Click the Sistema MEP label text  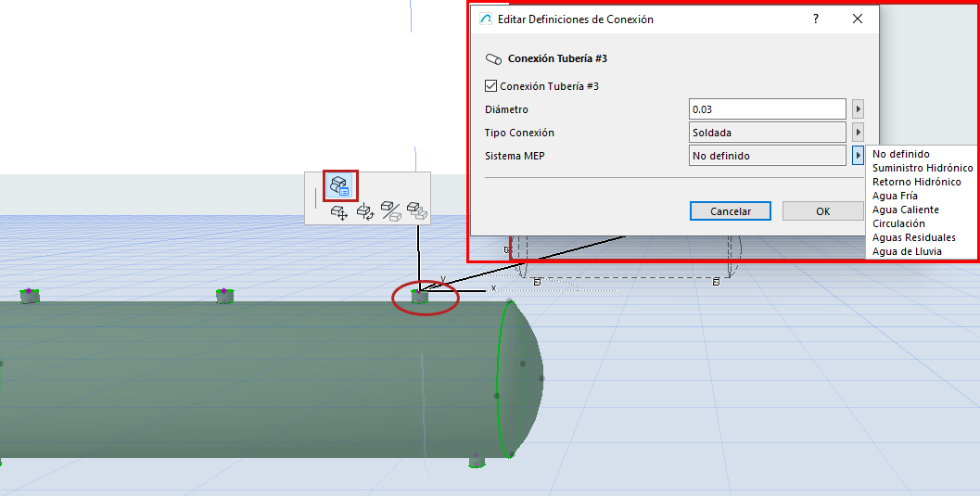coord(515,156)
